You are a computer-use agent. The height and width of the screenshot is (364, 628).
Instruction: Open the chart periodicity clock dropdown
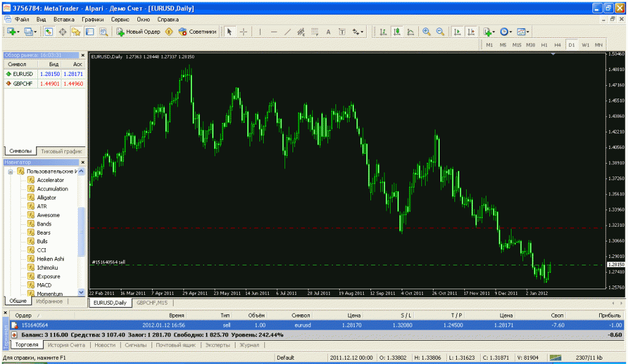point(505,31)
